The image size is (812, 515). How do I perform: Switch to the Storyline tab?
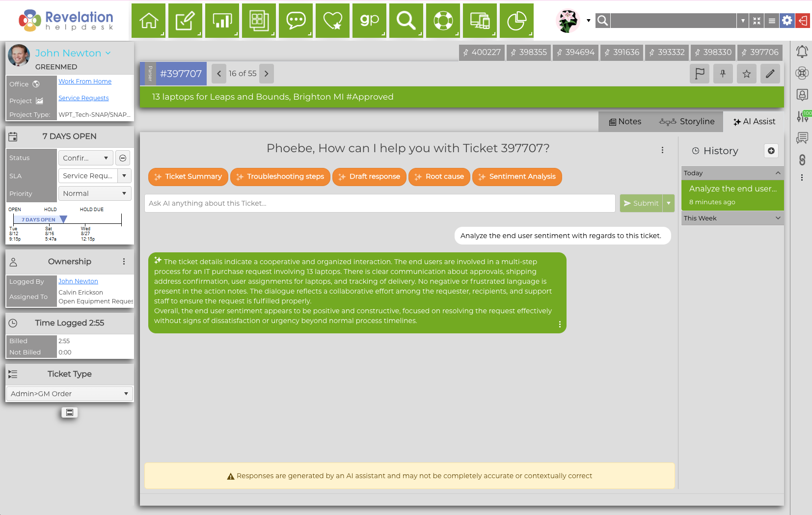pyautogui.click(x=687, y=121)
